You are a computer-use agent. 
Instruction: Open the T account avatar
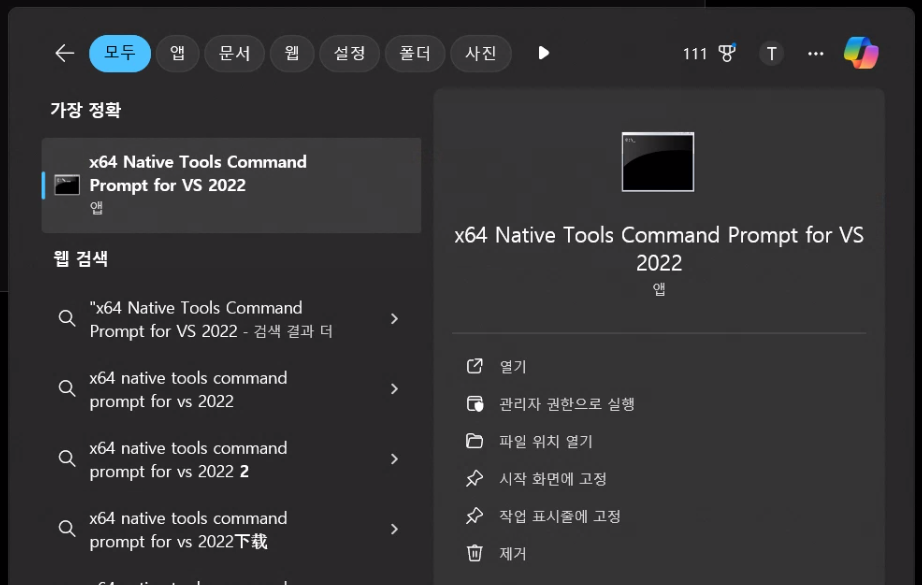(771, 54)
